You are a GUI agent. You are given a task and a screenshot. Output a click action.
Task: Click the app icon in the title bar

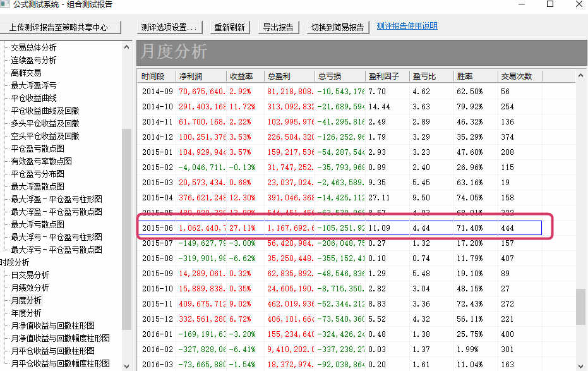point(6,5)
